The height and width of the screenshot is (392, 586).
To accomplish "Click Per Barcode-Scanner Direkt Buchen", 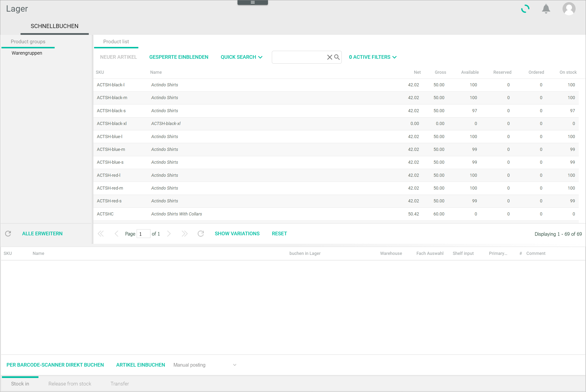I will click(x=55, y=365).
